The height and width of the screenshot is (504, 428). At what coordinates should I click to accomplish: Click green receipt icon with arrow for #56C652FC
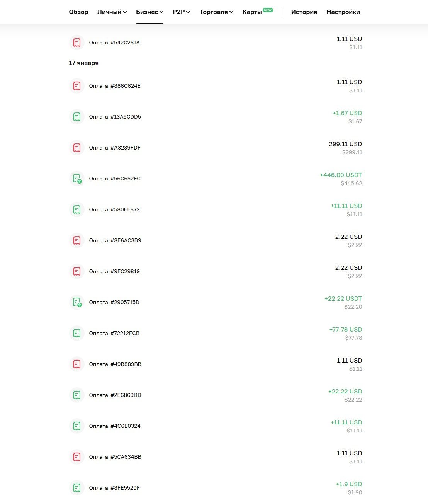click(77, 179)
